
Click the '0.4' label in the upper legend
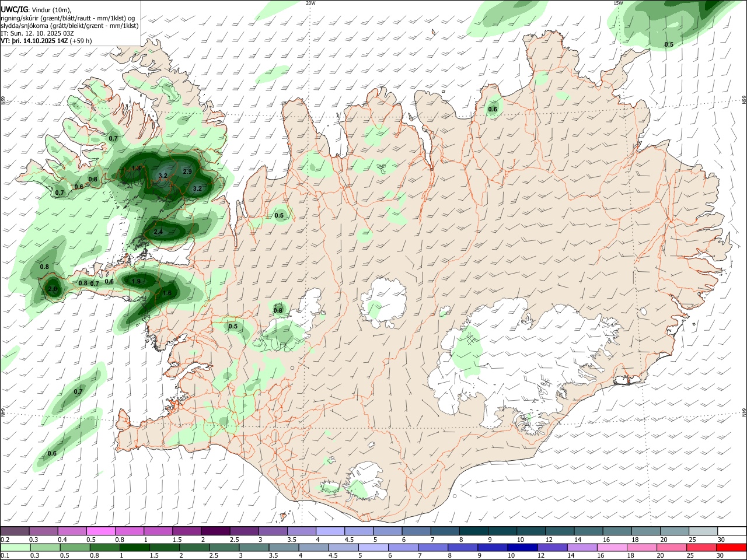click(62, 540)
